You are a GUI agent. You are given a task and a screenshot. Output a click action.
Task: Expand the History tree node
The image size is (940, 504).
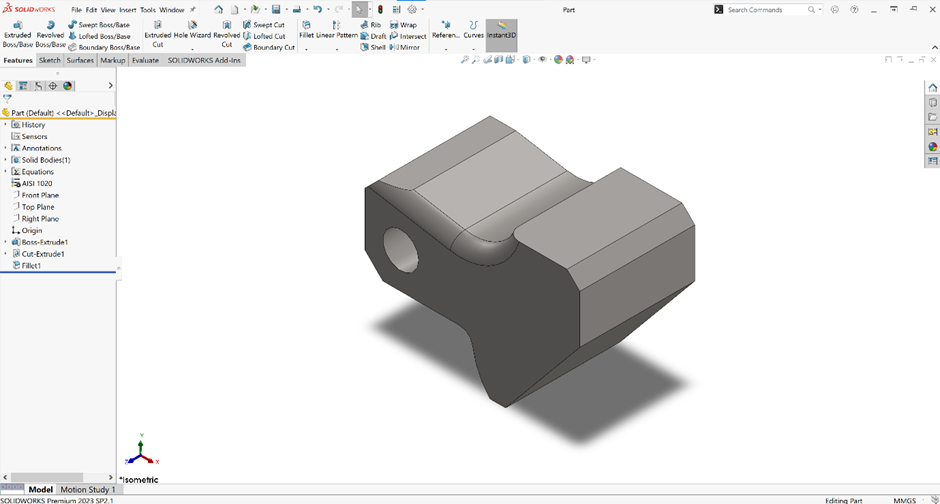pyautogui.click(x=5, y=125)
